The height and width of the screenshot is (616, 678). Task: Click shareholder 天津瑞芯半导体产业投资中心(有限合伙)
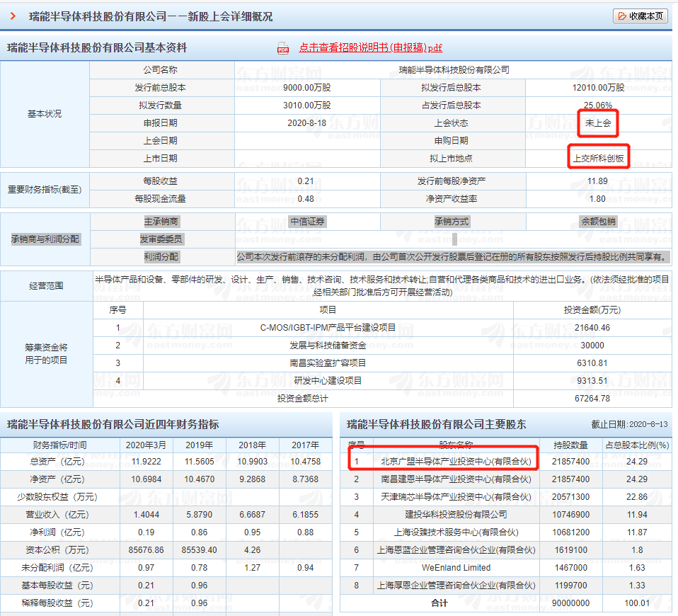pyautogui.click(x=456, y=497)
